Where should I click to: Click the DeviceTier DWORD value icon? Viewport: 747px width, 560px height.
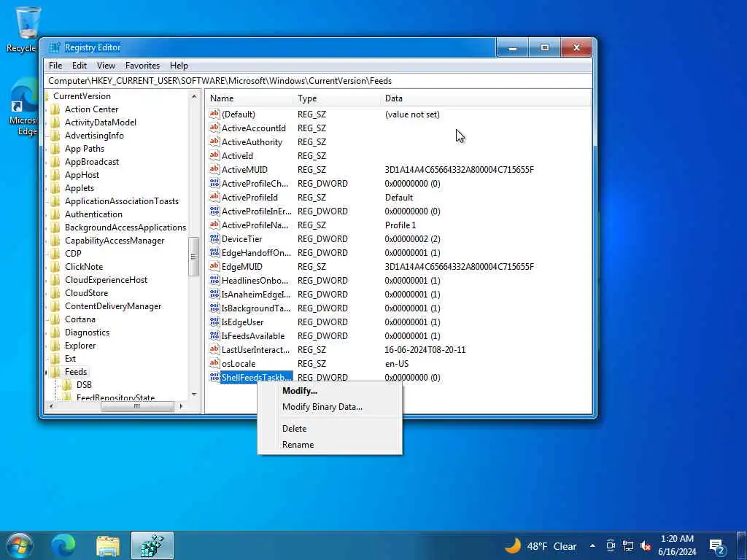tap(214, 238)
